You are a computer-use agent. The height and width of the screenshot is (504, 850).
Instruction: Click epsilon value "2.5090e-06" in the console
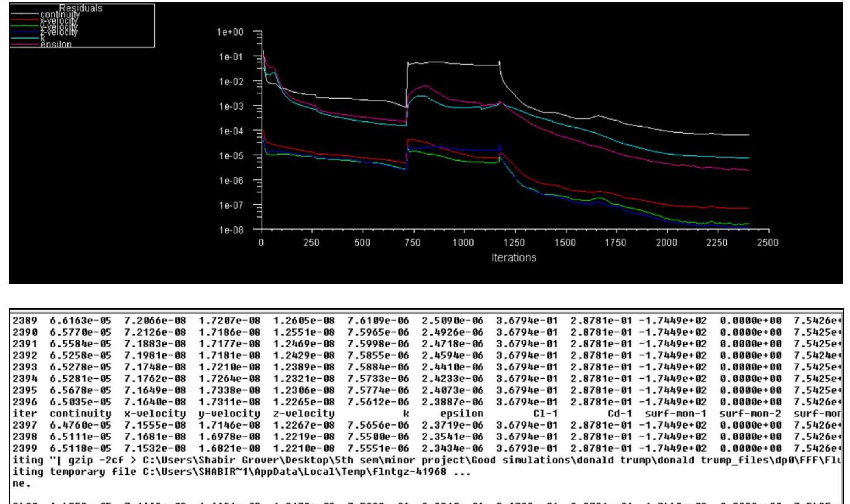point(452,321)
